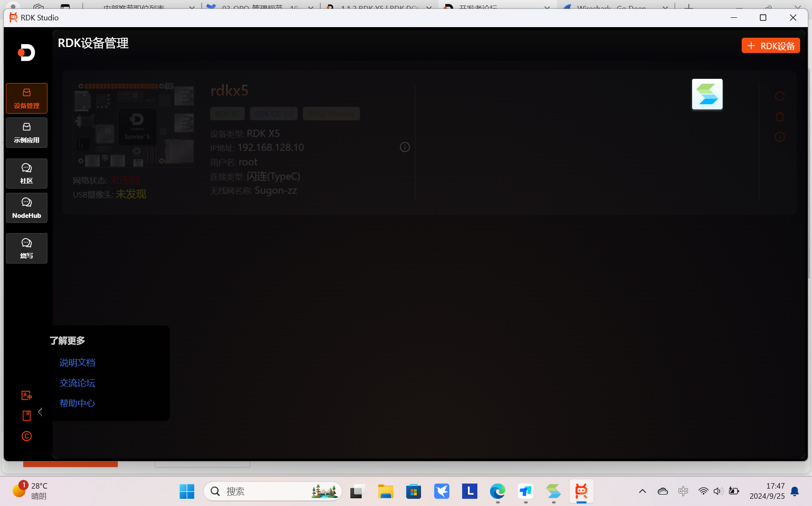Image resolution: width=812 pixels, height=506 pixels.
Task: Open File Explorer from the taskbar
Action: click(386, 492)
